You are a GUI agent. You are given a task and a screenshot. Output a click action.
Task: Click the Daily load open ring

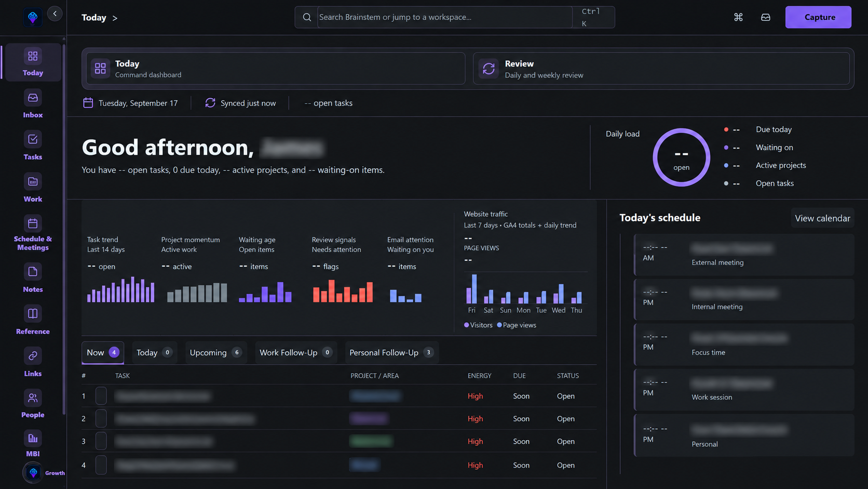coord(681,157)
